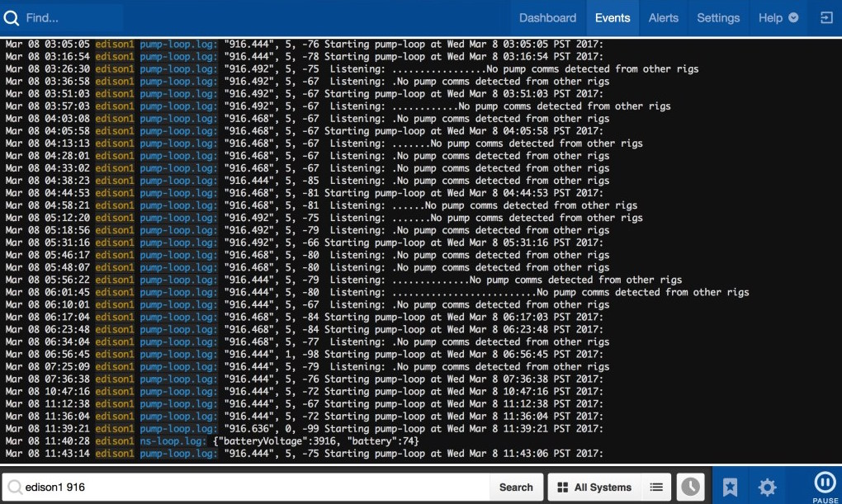Click the circled arrow icon next to Help

(x=793, y=17)
